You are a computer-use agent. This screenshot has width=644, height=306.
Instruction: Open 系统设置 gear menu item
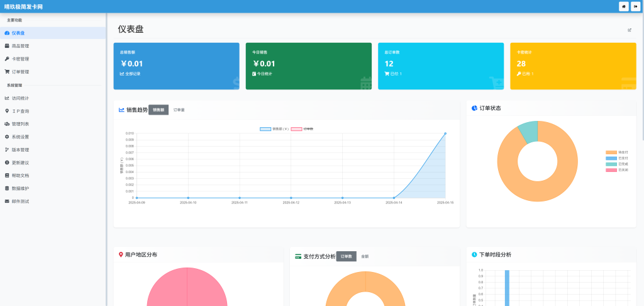pos(20,137)
